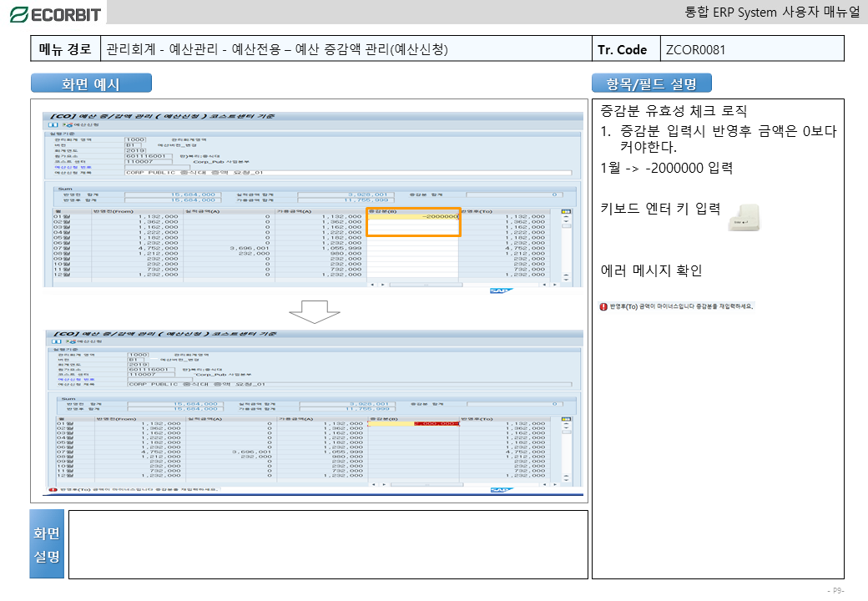Click the ECORBIT logo in the header
The height and width of the screenshot is (601, 868).
(55, 13)
